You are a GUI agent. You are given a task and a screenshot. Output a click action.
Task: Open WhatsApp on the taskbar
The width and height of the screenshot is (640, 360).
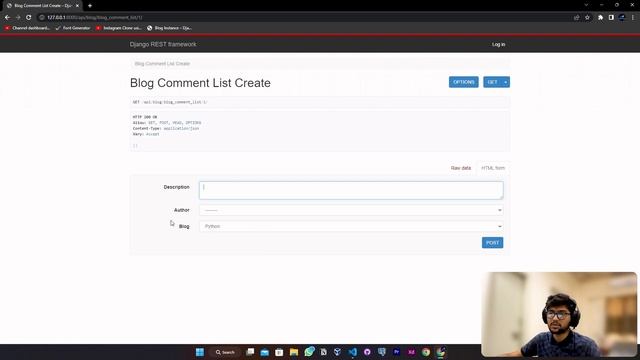point(309,351)
